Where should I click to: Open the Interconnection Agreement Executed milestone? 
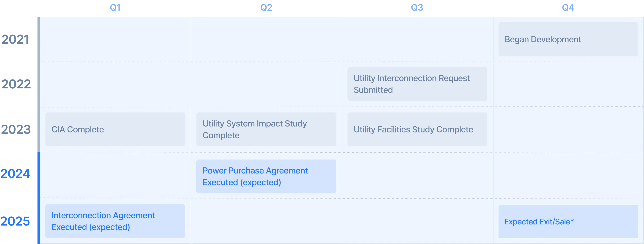tap(115, 221)
